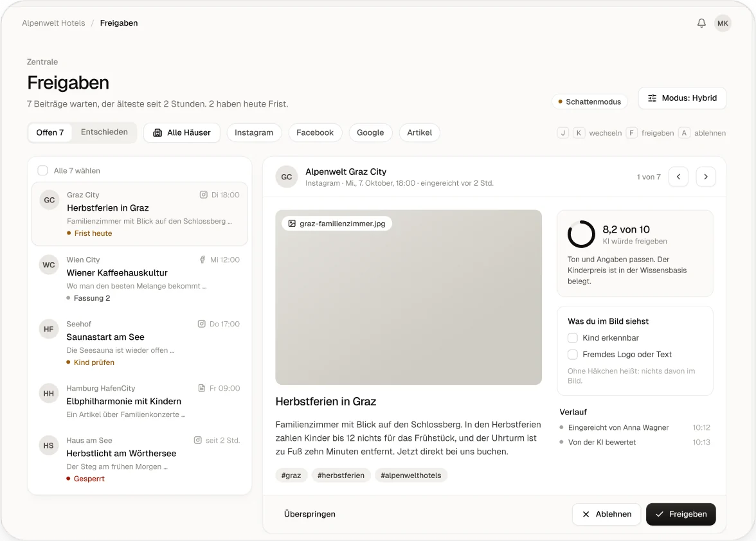Click the HS avatar of Haus am See
This screenshot has height=541, width=756.
[x=49, y=446]
